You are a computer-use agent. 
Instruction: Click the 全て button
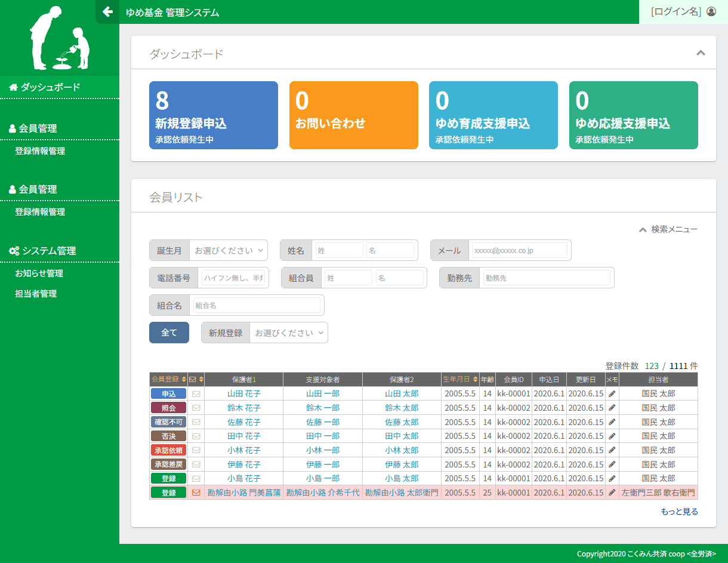click(169, 333)
